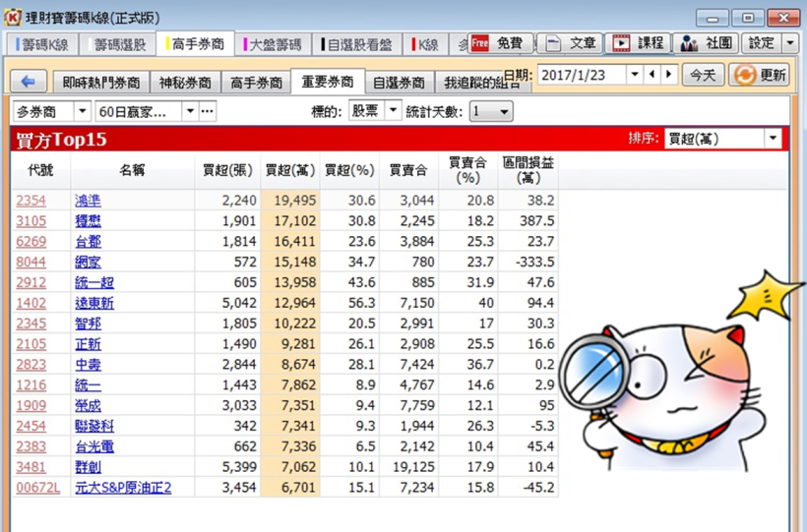Expand the 60日贏家 dropdown
This screenshot has height=532, width=807.
click(190, 111)
